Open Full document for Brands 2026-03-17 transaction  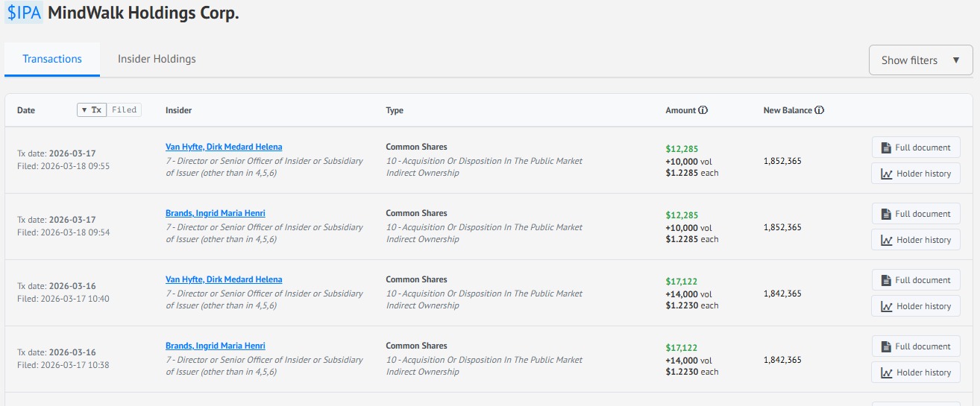pyautogui.click(x=915, y=214)
